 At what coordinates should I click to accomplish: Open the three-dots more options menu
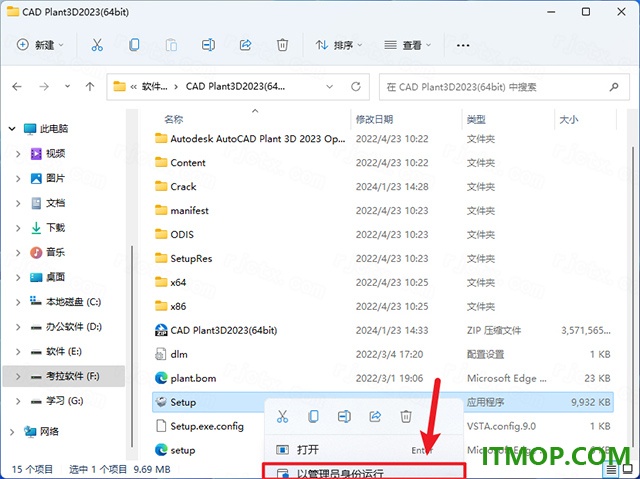[463, 45]
